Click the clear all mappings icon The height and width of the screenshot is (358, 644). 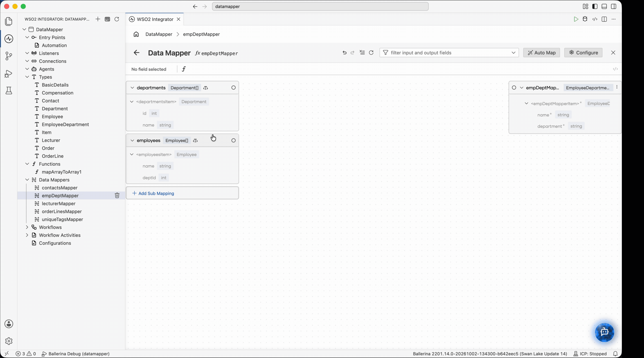362,53
